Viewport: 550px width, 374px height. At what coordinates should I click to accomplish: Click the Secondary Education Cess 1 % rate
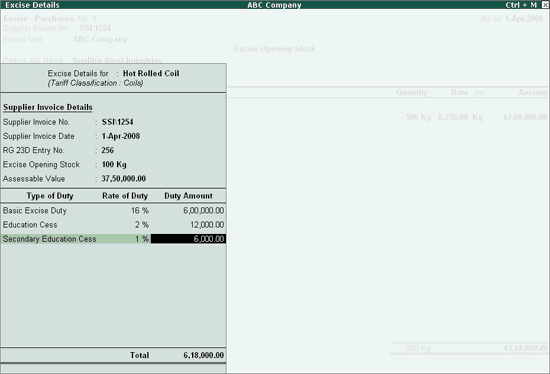pos(142,239)
